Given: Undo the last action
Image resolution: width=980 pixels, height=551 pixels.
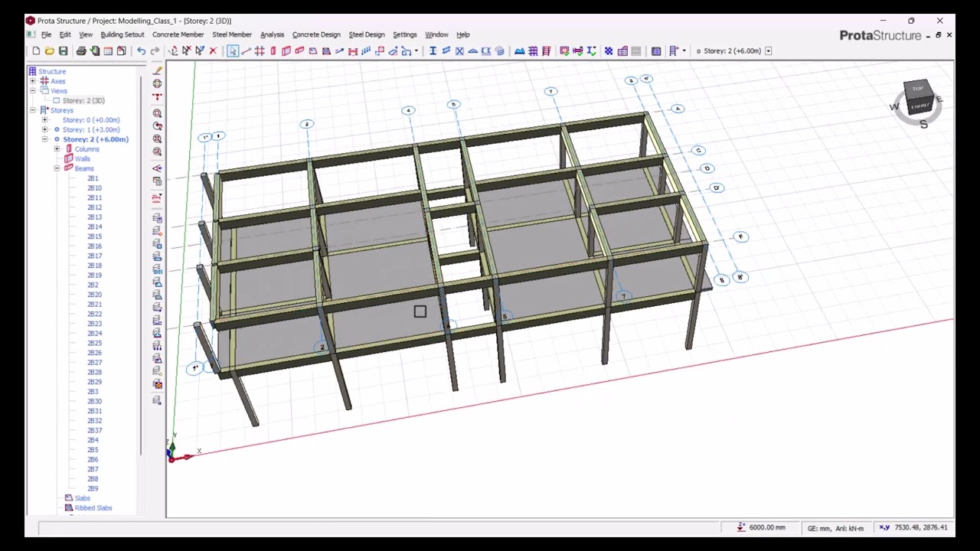Looking at the screenshot, I should click(x=142, y=51).
